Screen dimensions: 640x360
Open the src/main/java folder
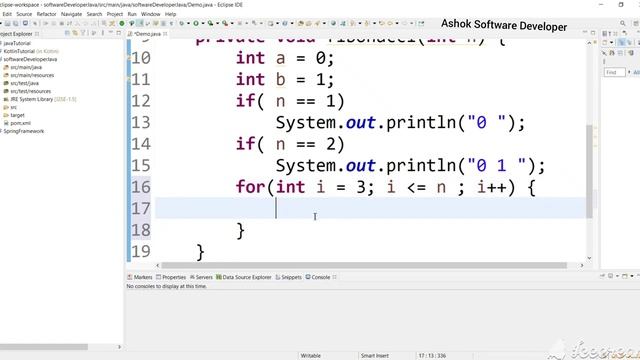pos(26,67)
